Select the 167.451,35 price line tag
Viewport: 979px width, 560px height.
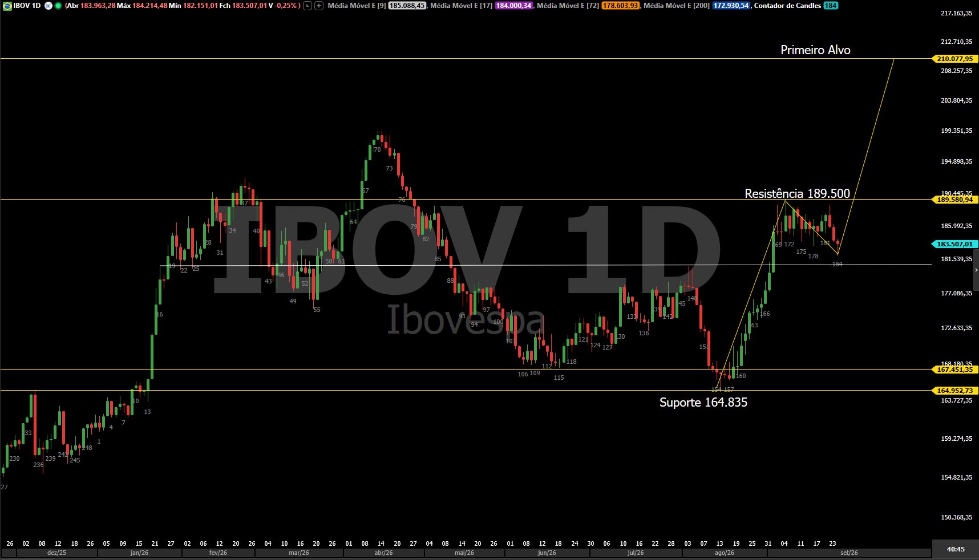click(x=955, y=370)
